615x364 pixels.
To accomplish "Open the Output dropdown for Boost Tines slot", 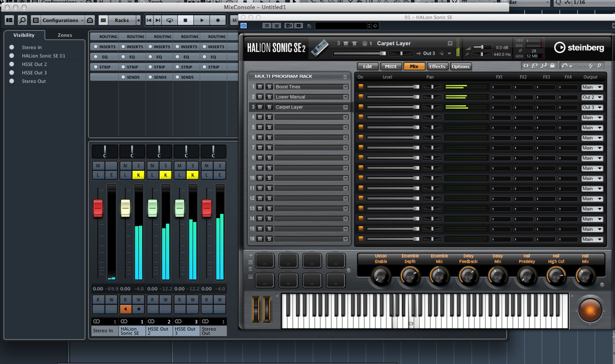I will point(591,87).
